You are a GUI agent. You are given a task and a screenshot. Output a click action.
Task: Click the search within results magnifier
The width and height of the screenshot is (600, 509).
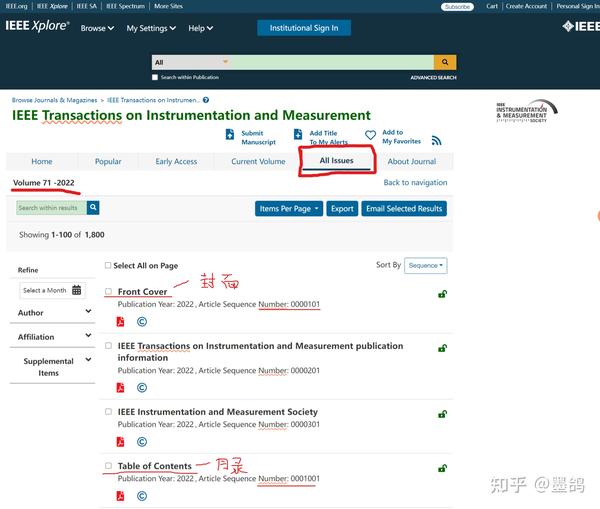pos(93,207)
